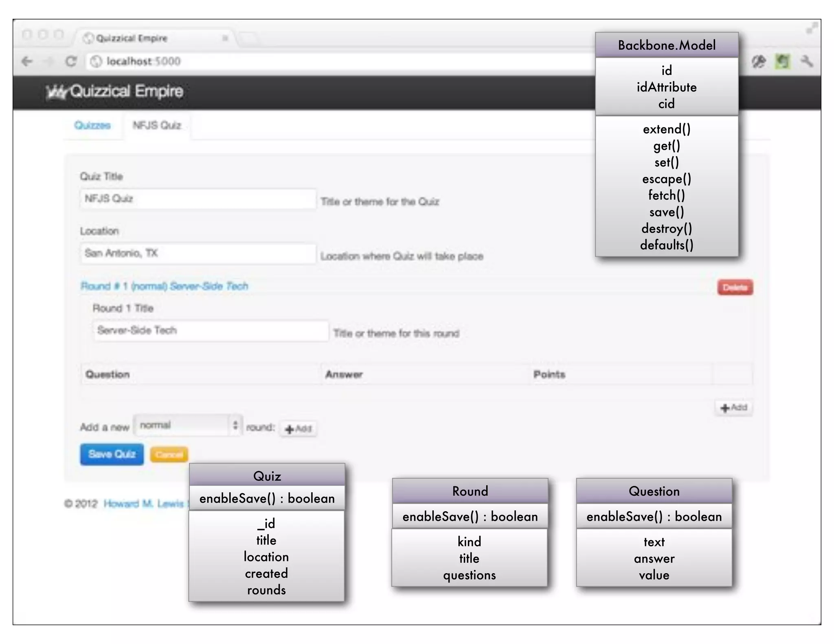The width and height of the screenshot is (834, 644).
Task: Open the round kind dropdown
Action: click(188, 425)
